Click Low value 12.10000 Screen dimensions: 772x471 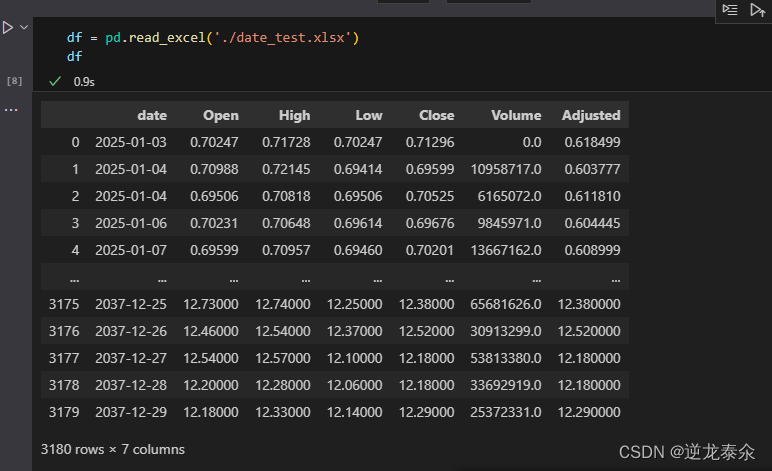(x=354, y=358)
